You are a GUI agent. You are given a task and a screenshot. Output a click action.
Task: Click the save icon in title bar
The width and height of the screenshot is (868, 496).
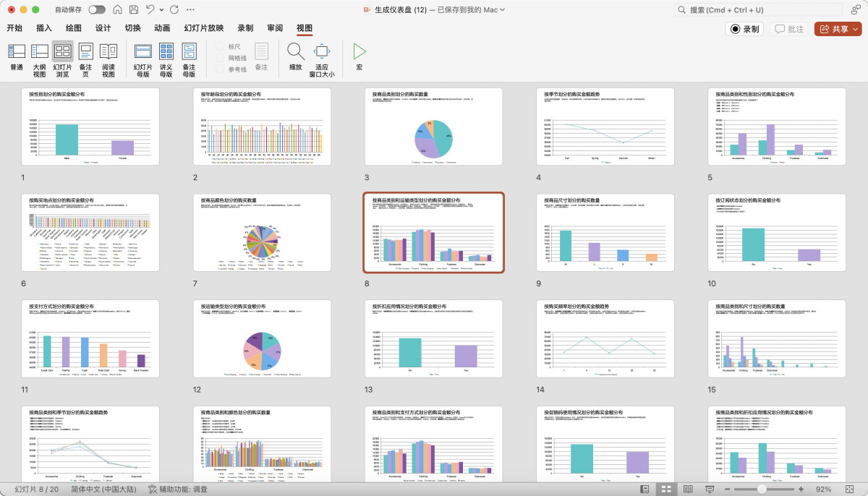(x=134, y=9)
